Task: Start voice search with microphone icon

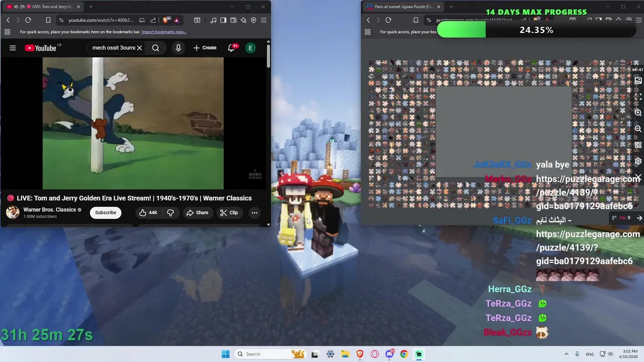Action: click(178, 48)
